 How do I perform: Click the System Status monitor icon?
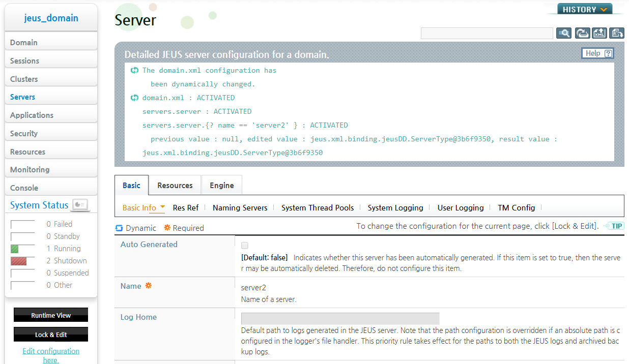[x=80, y=205]
